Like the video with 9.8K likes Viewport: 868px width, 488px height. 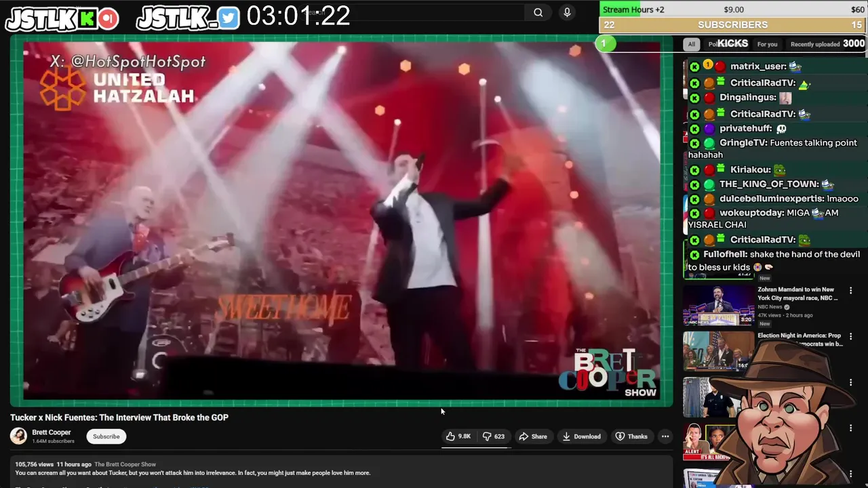(458, 436)
